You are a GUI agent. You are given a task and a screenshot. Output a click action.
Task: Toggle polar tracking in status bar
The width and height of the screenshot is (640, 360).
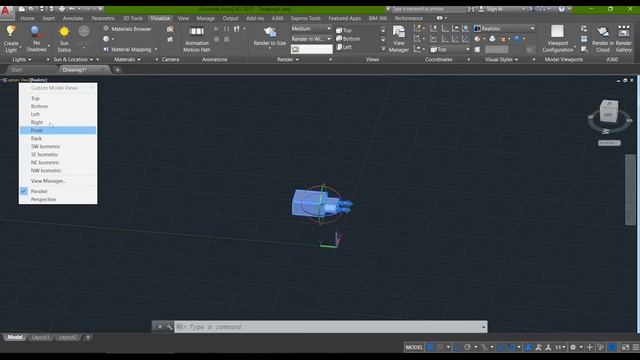pyautogui.click(x=468, y=347)
